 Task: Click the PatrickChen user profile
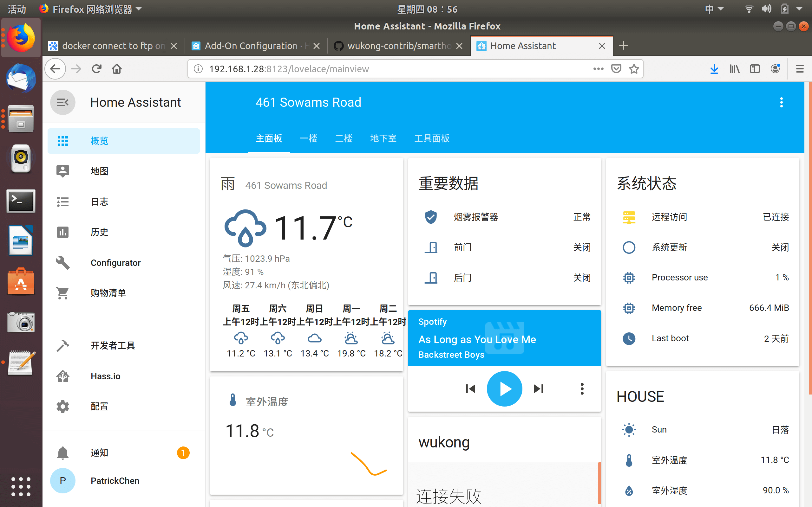(115, 480)
